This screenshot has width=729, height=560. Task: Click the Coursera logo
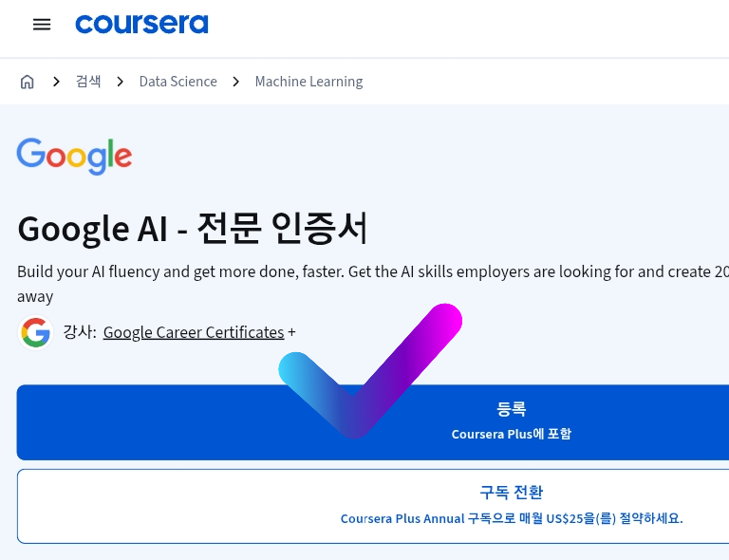[141, 24]
